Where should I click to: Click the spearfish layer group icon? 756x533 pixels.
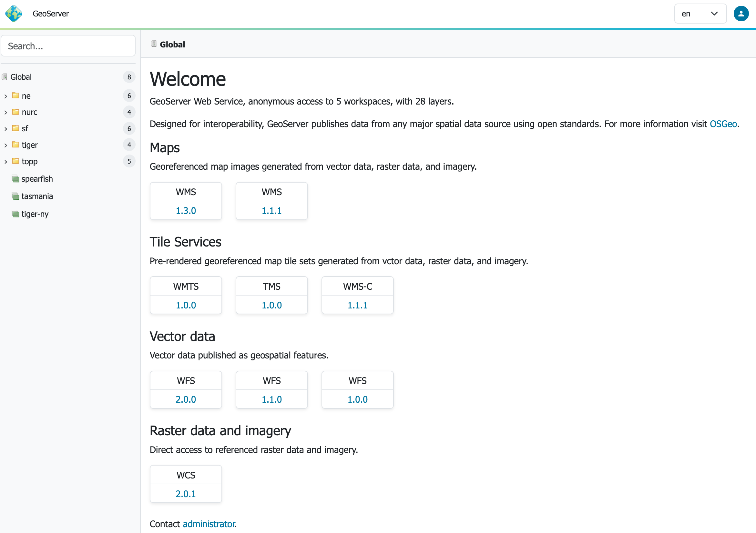point(15,179)
